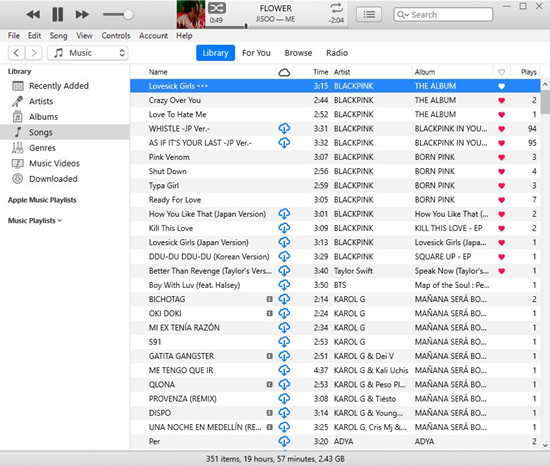Click the FLOWER album artwork thumbnail
This screenshot has height=466, width=550.
pyautogui.click(x=191, y=14)
